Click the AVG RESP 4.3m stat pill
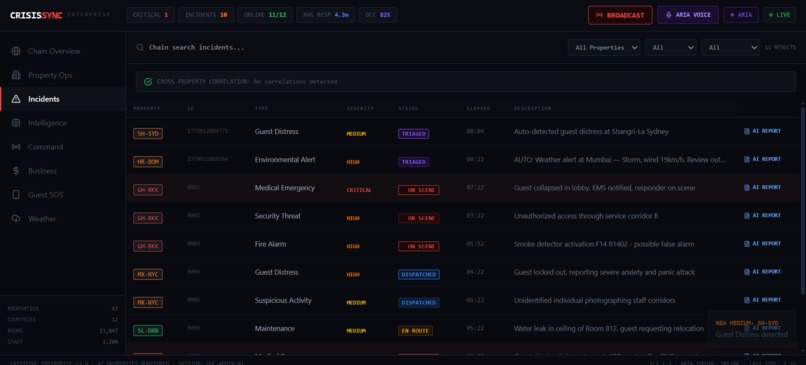806x365 pixels. (325, 15)
